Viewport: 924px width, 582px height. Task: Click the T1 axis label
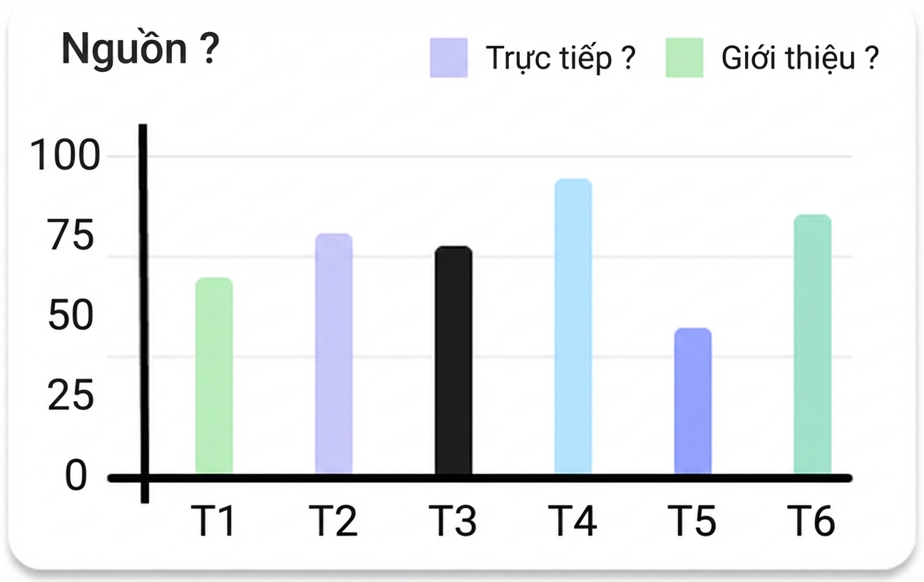coord(213,521)
